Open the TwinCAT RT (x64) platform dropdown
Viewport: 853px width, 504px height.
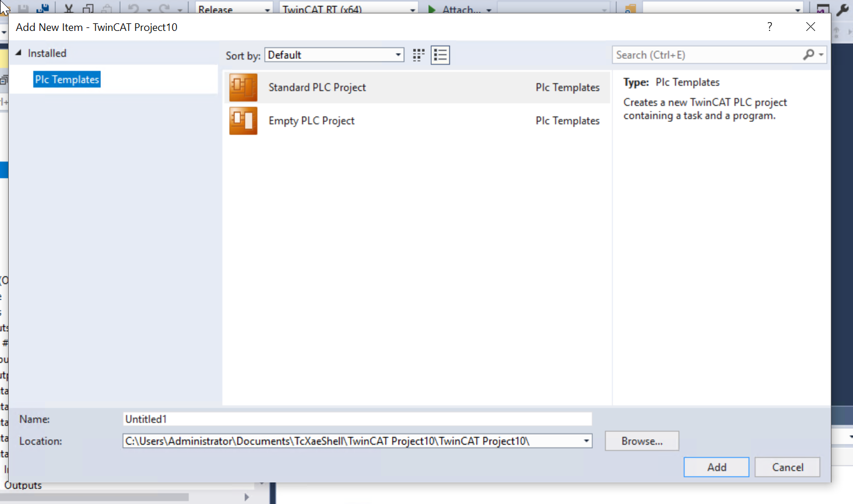(x=349, y=9)
